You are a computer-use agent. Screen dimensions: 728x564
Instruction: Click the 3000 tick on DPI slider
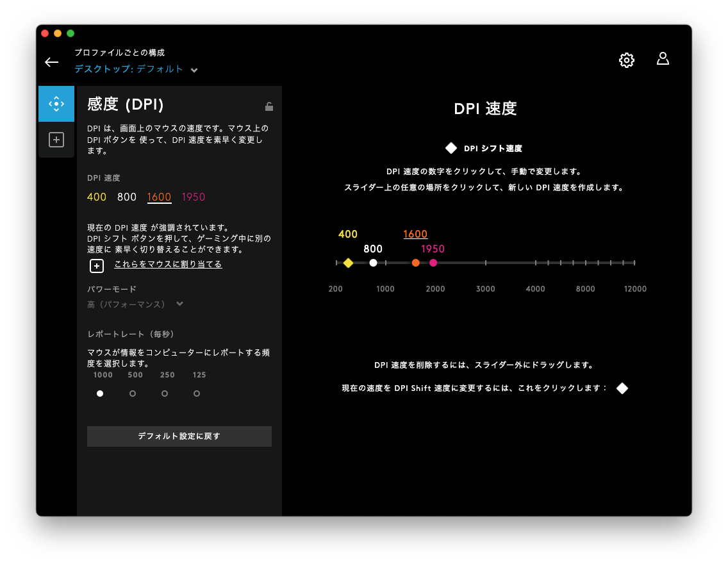coord(486,263)
